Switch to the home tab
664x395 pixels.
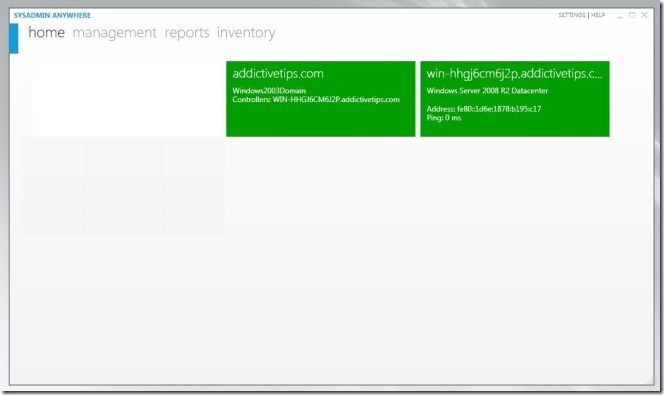coord(47,33)
